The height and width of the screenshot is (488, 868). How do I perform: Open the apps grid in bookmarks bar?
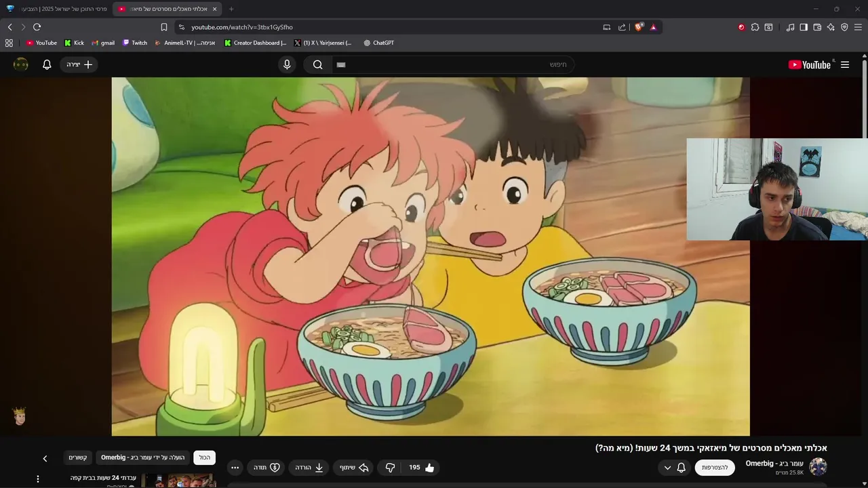[9, 43]
